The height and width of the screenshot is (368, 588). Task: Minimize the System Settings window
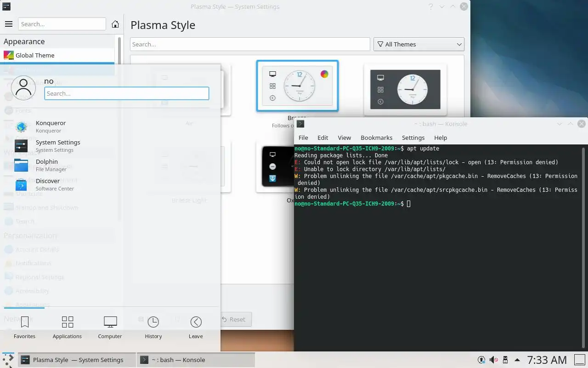point(442,6)
